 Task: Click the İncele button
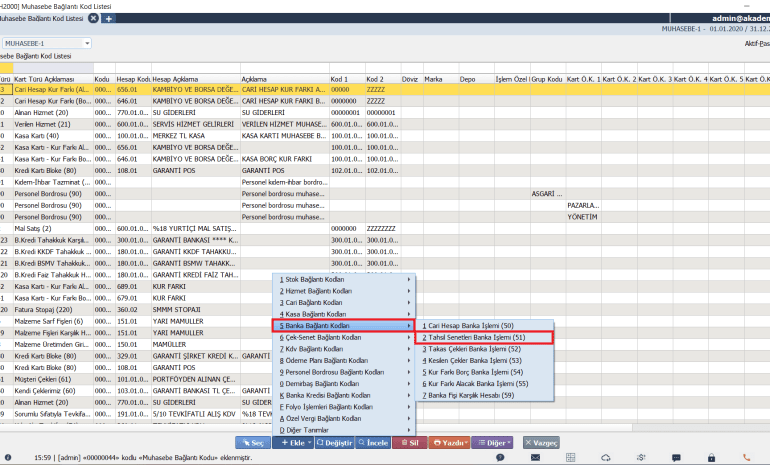373,442
